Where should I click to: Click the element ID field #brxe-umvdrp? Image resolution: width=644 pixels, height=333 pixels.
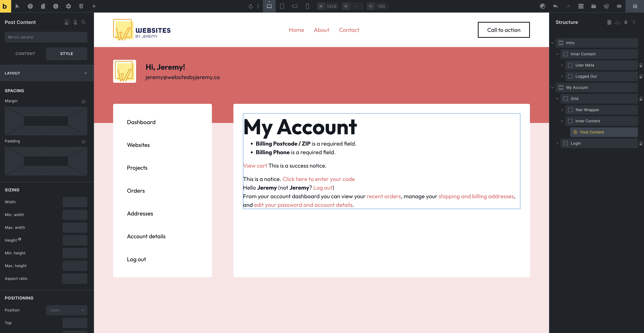pyautogui.click(x=46, y=37)
